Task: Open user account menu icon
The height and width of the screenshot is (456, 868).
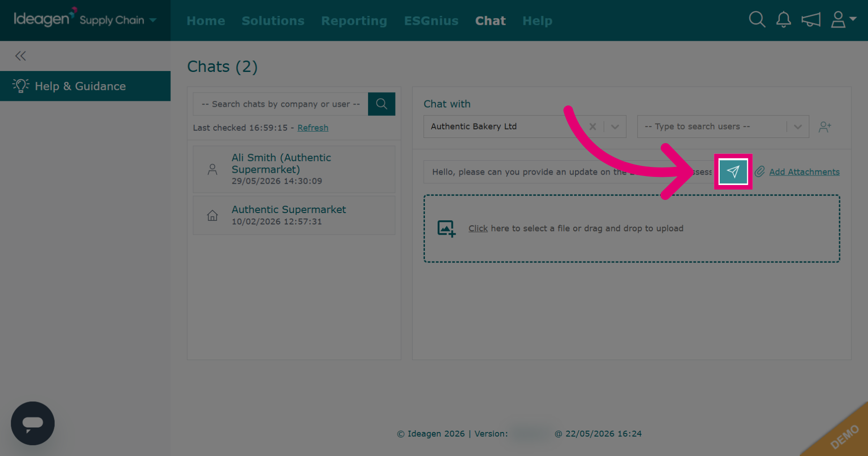Action: (843, 19)
